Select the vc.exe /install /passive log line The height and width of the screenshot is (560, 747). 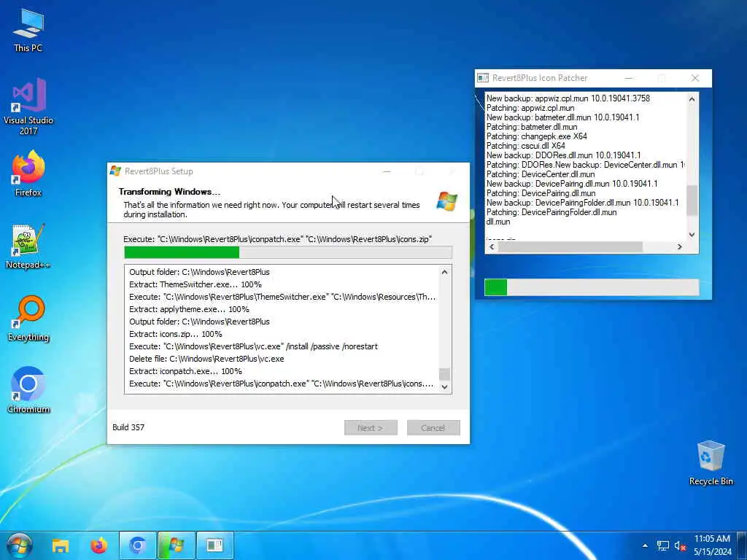pyautogui.click(x=253, y=346)
